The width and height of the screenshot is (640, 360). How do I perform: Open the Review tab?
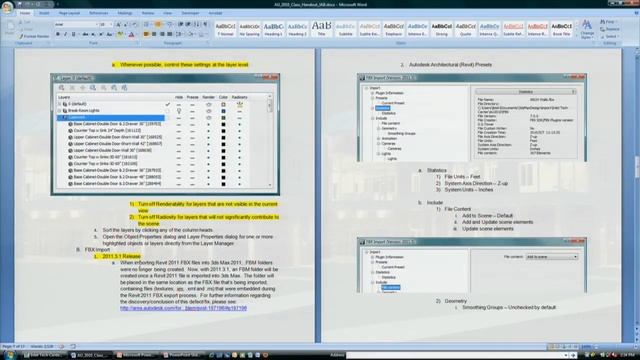[x=148, y=13]
